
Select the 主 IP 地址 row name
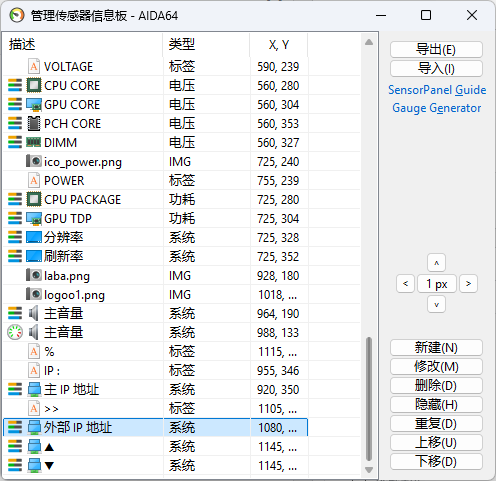pyautogui.click(x=71, y=389)
